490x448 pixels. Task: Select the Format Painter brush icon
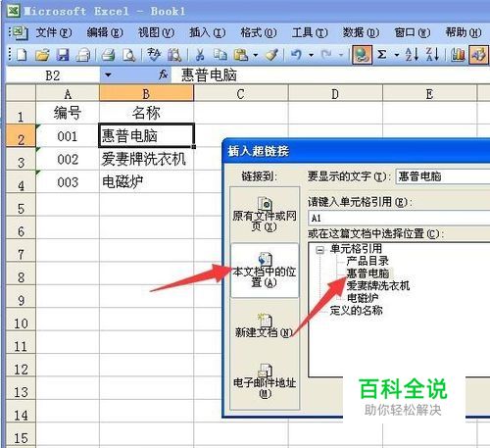tap(271, 55)
